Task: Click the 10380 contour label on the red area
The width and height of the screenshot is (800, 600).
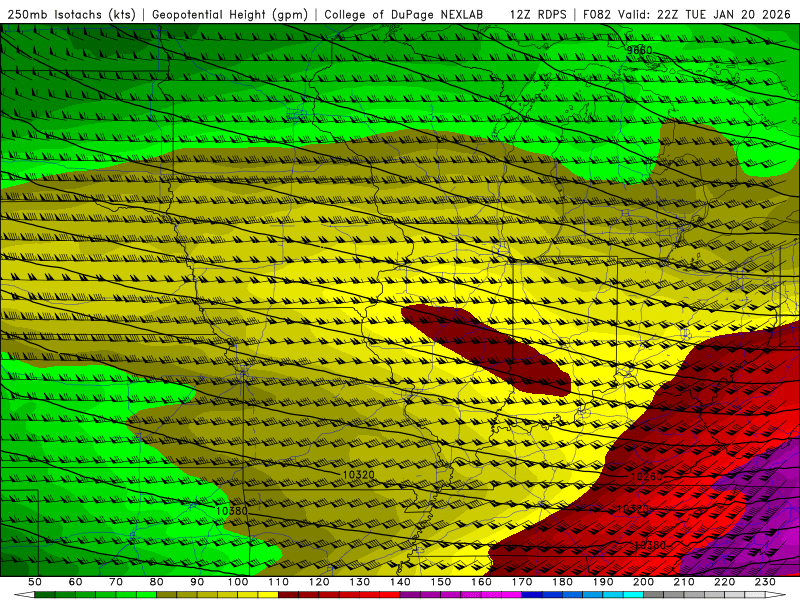Action: click(649, 545)
